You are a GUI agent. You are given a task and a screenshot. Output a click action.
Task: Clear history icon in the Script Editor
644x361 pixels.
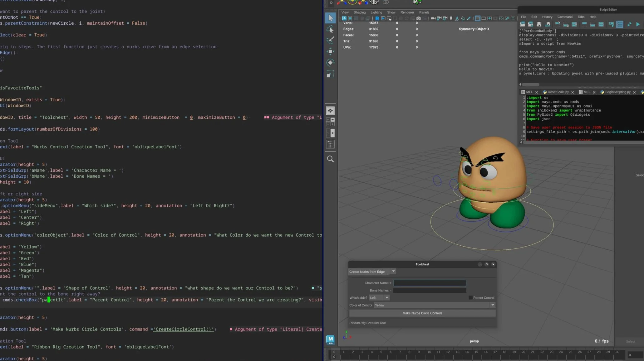pyautogui.click(x=558, y=24)
